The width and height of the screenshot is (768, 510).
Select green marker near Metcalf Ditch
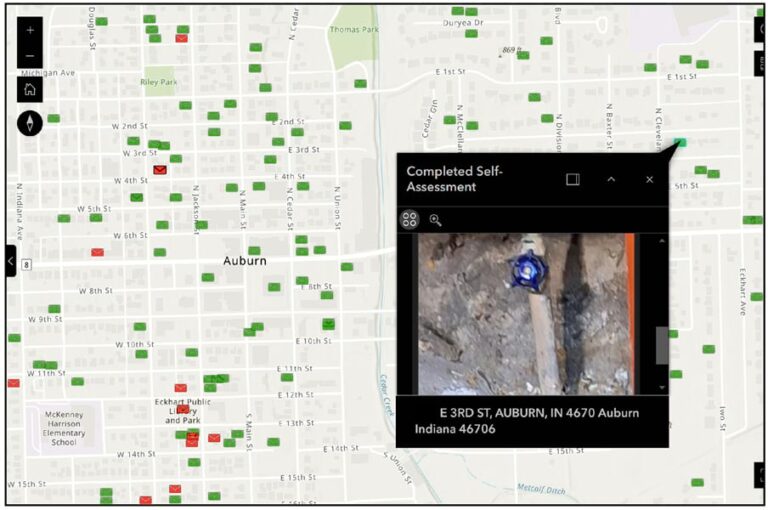tap(697, 483)
